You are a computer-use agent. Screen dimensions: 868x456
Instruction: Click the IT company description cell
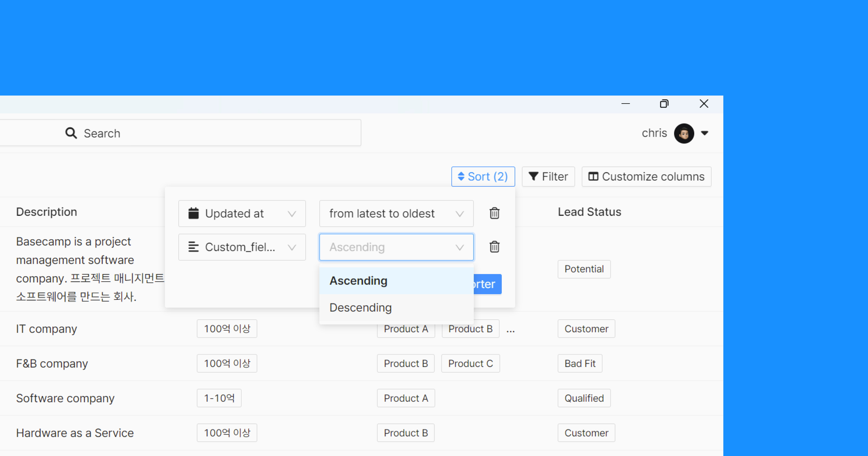click(46, 329)
